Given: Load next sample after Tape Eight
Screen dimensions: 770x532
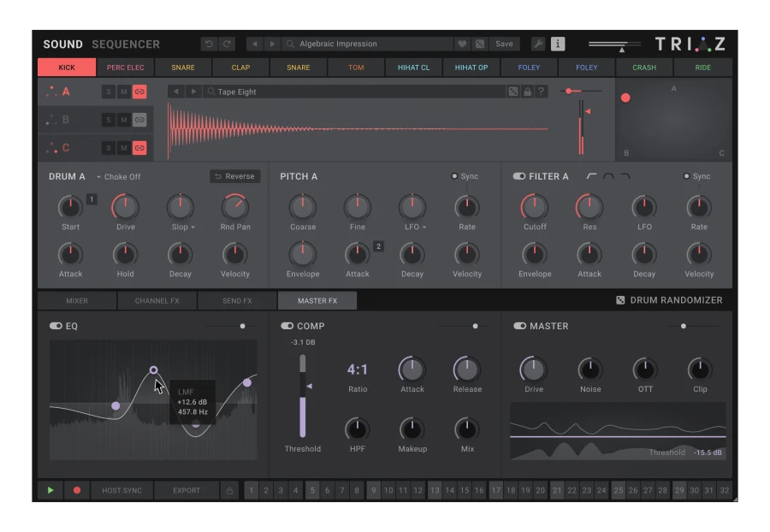Looking at the screenshot, I should point(193,92).
